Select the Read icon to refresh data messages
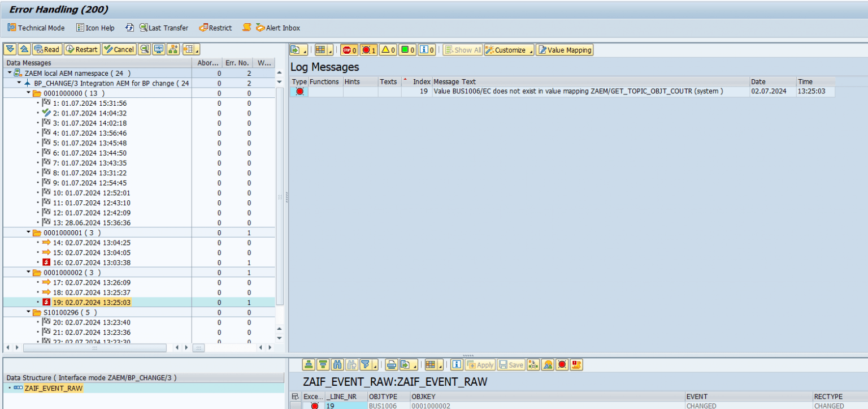This screenshot has width=868, height=409. 47,49
